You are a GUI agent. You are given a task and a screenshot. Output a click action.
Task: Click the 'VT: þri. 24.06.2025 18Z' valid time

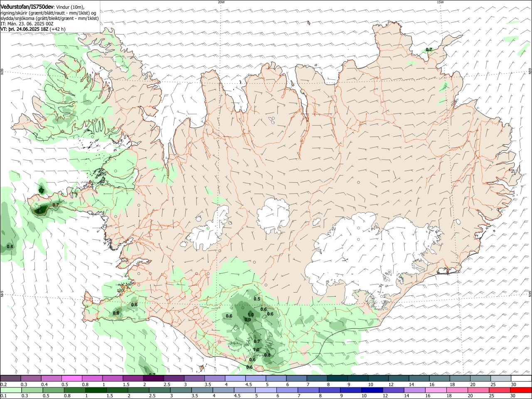24,29
